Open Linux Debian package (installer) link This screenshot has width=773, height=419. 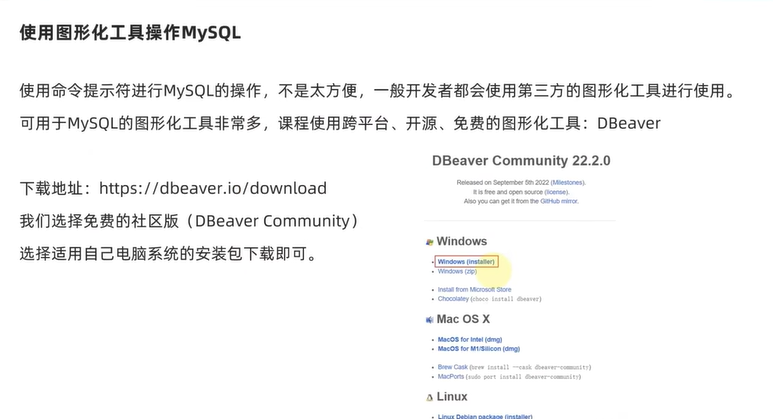point(485,417)
